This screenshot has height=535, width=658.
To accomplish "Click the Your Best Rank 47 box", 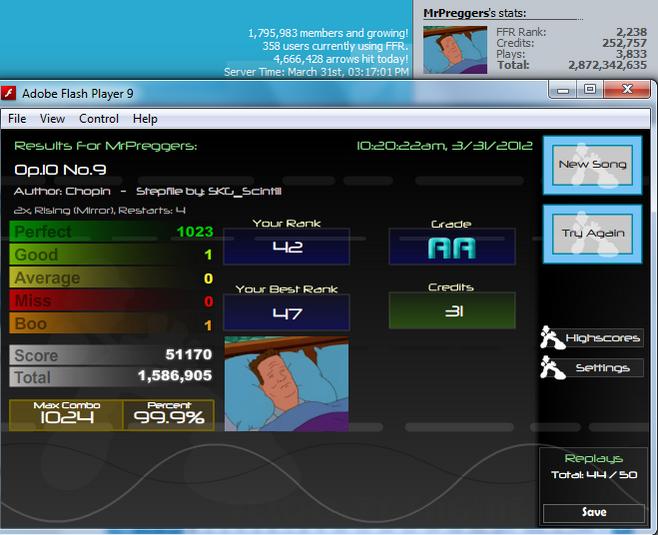I will [x=287, y=313].
